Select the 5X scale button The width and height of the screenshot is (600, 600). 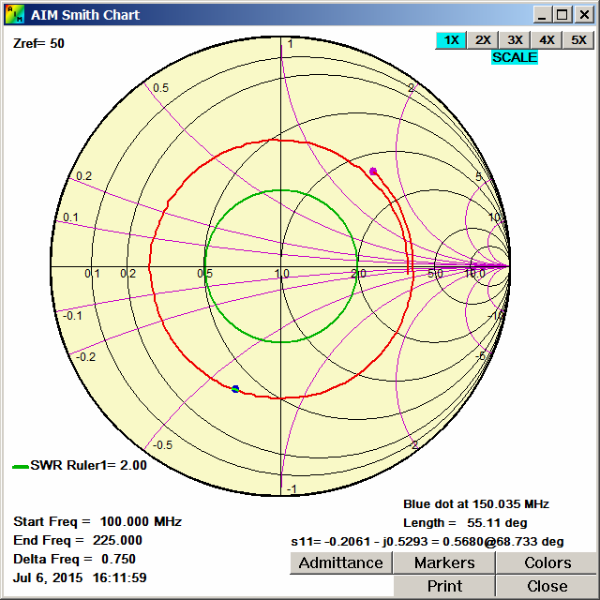pos(579,40)
